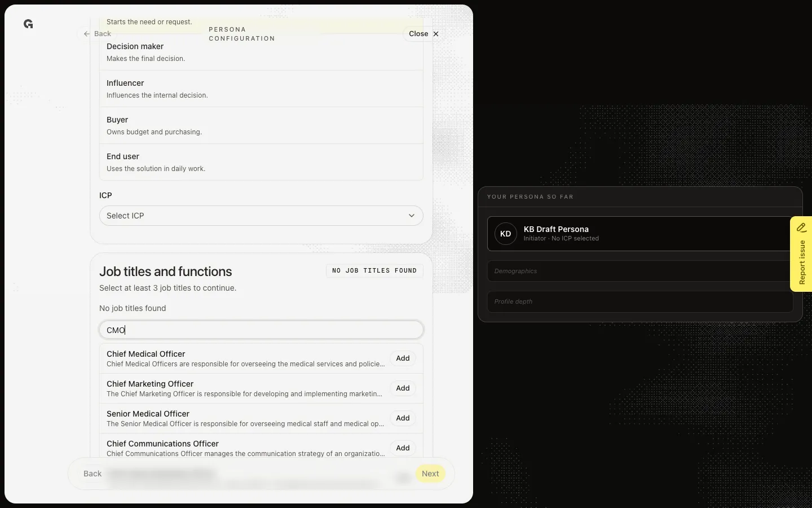The height and width of the screenshot is (508, 812).
Task: Add Chief Medical Officer job title
Action: pos(403,358)
